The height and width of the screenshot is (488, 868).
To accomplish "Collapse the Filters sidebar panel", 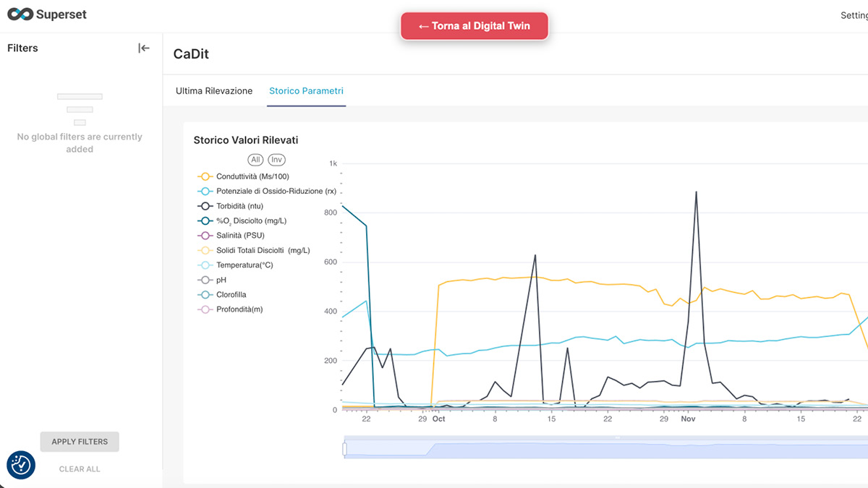I will 144,48.
